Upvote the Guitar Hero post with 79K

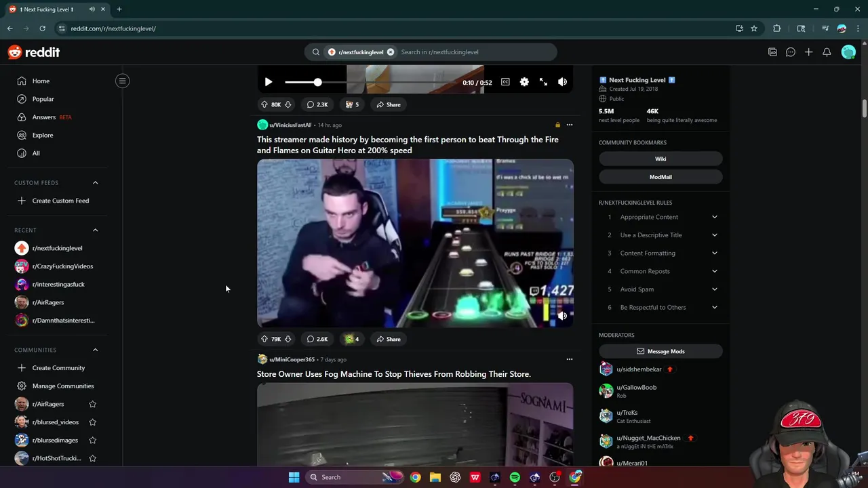(264, 339)
